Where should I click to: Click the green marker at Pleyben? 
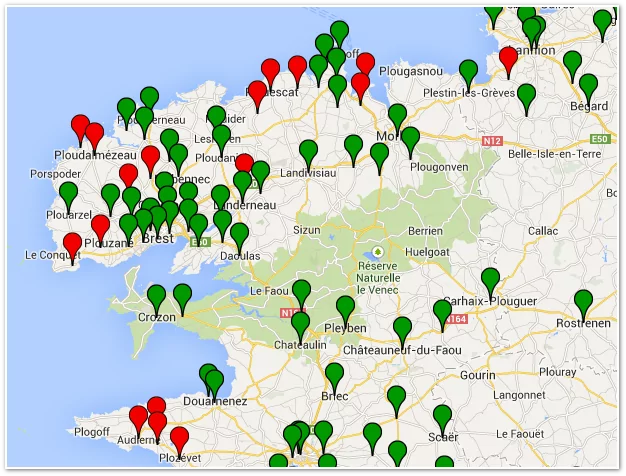click(x=345, y=311)
